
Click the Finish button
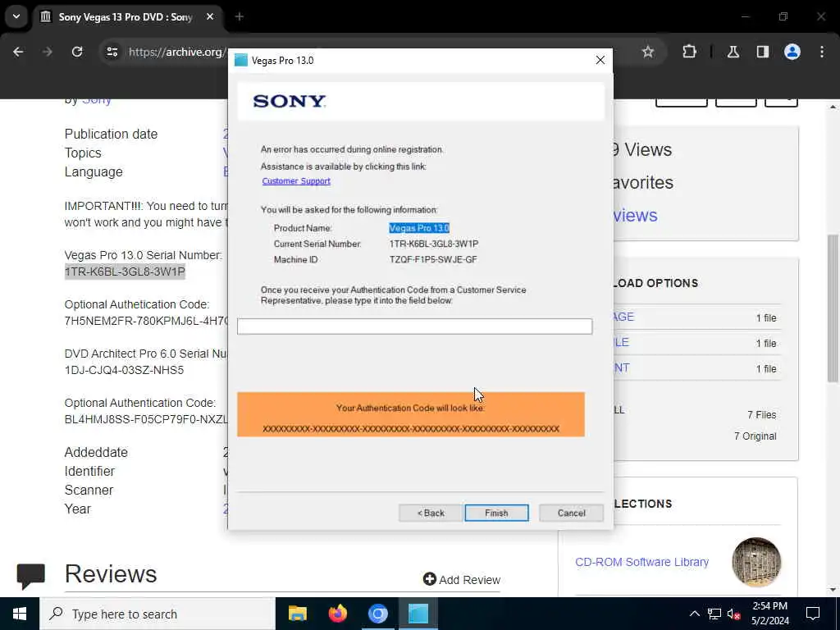tap(496, 513)
